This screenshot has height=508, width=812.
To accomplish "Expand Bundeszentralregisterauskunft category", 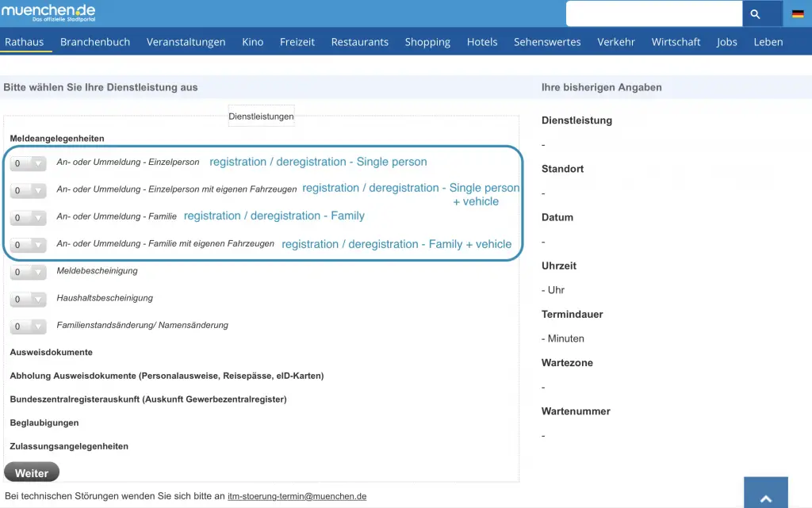I will [x=148, y=399].
